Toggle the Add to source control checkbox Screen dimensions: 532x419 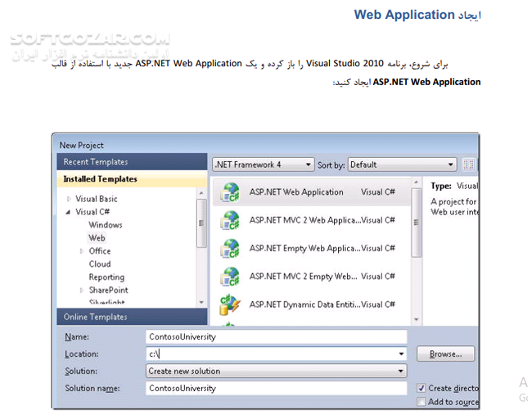(421, 402)
